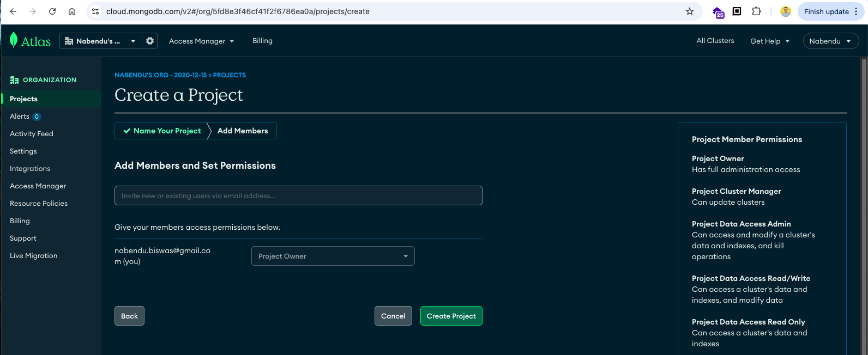Click the Back button
The width and height of the screenshot is (868, 355).
[129, 316]
